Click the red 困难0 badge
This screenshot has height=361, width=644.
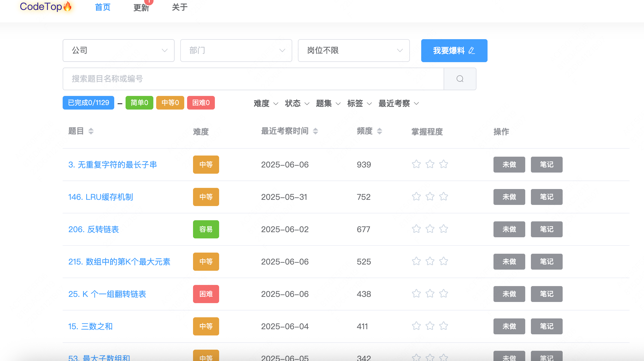pyautogui.click(x=201, y=103)
